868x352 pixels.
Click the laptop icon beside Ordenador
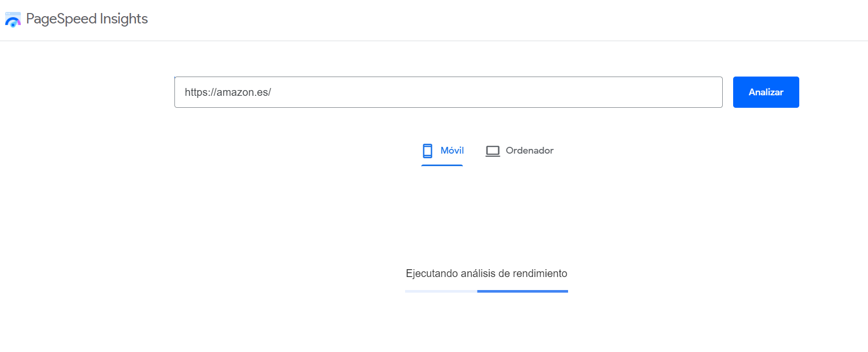coord(493,151)
